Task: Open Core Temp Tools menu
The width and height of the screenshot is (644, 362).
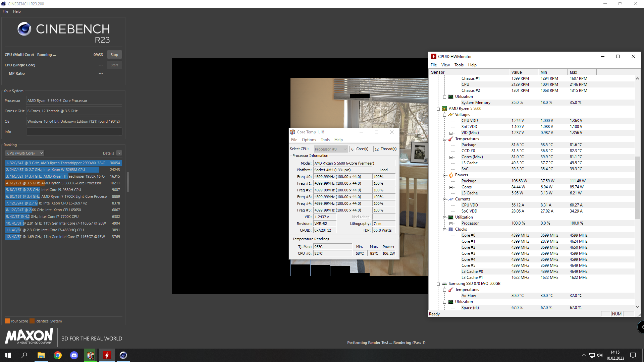Action: 325,140
